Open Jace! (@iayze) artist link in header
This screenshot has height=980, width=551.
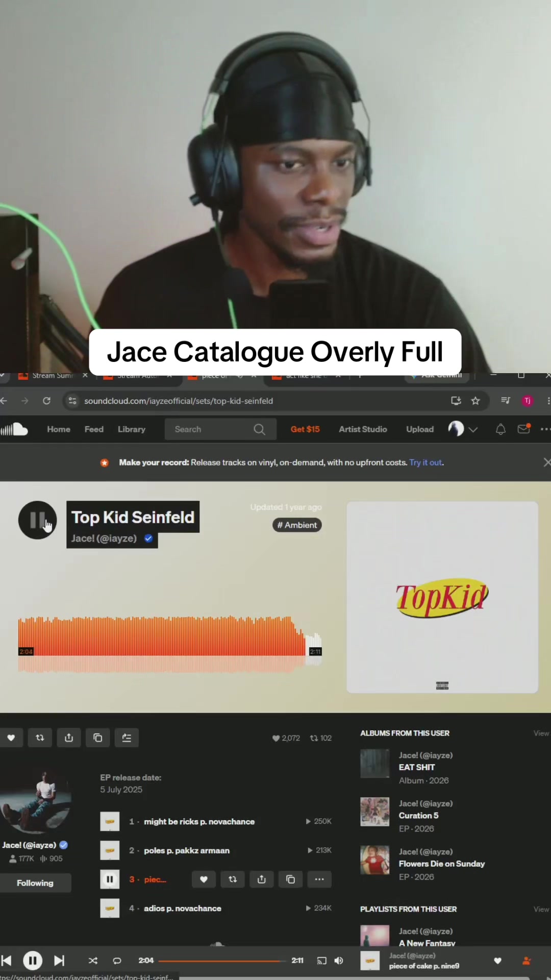pos(104,538)
